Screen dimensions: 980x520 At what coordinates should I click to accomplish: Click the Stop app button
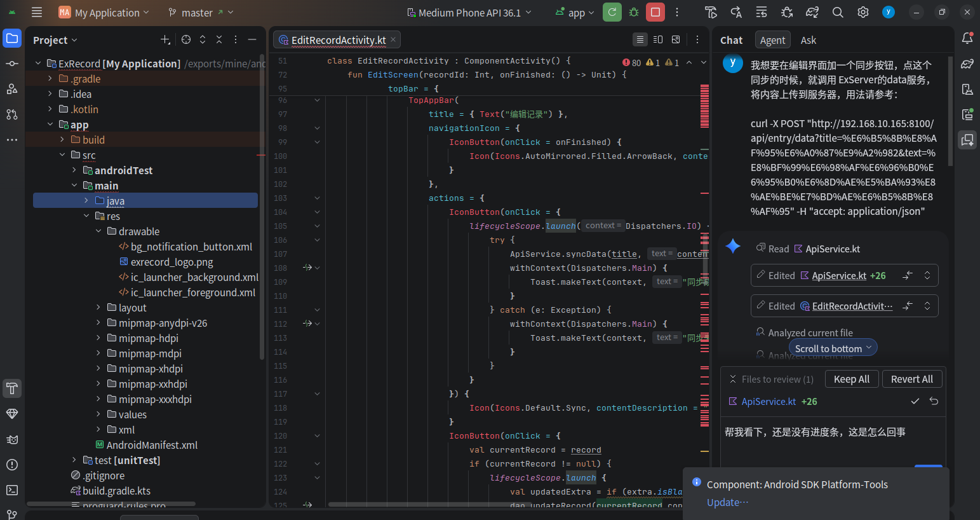tap(655, 12)
